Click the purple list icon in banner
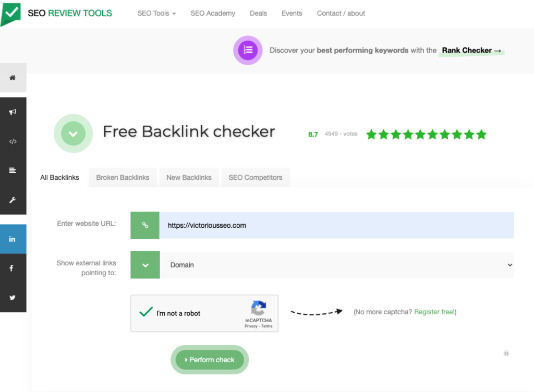The height and width of the screenshot is (392, 534). click(248, 51)
